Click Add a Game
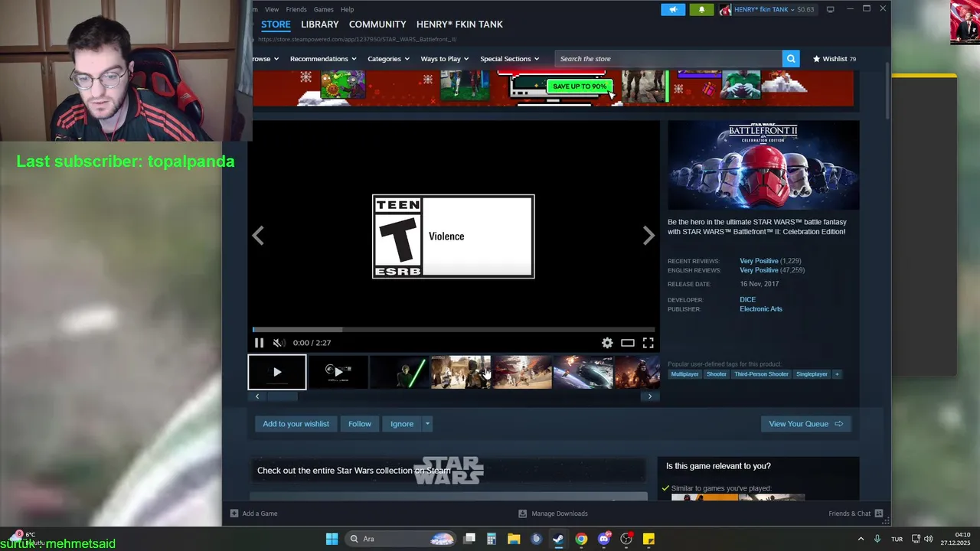Viewport: 980px width, 551px height. coord(253,514)
